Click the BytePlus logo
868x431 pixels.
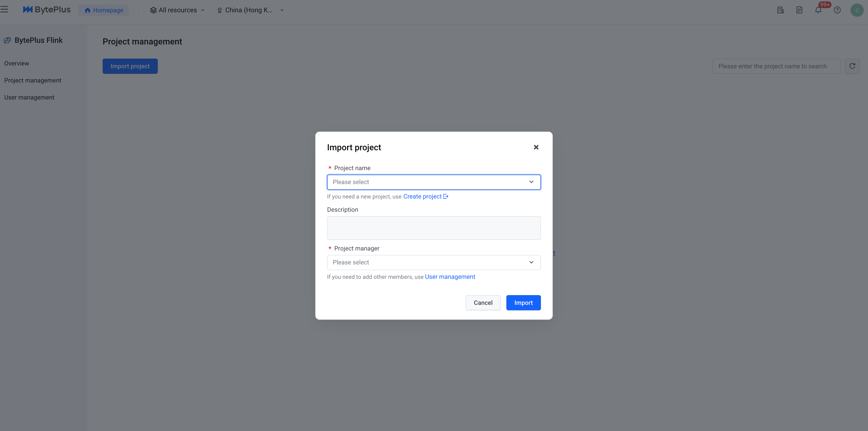[47, 10]
